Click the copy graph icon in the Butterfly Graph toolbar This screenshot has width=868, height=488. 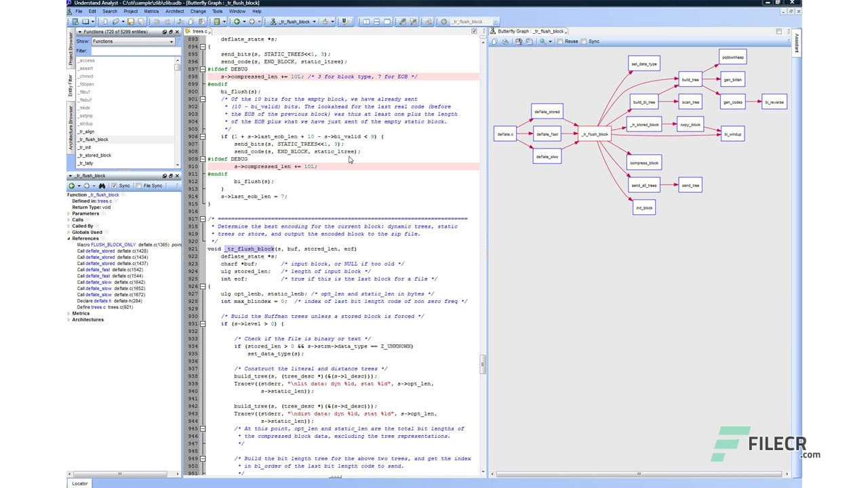519,41
